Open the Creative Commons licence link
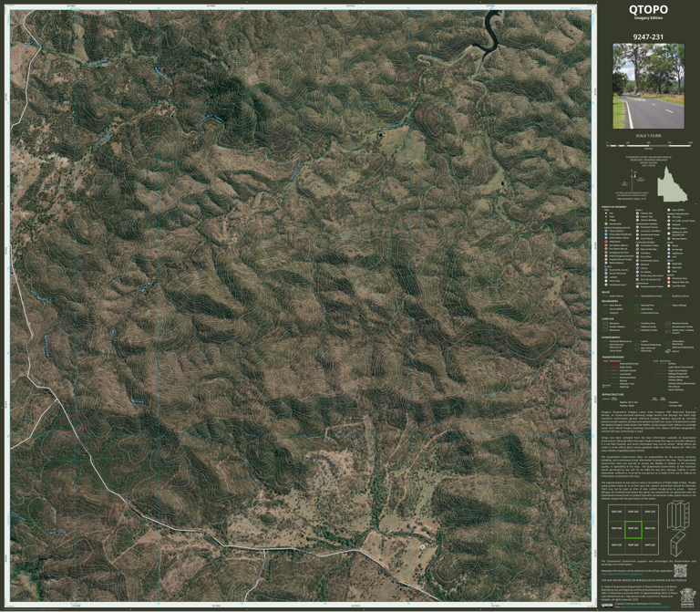 (644, 607)
